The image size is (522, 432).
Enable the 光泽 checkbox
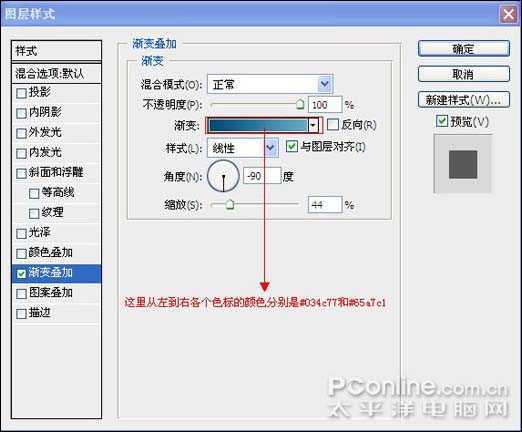click(21, 233)
